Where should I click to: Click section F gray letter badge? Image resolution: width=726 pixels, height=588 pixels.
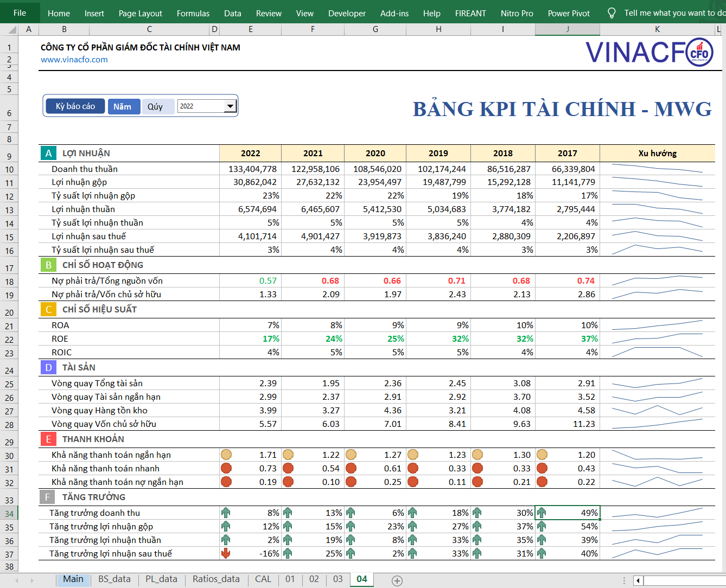coord(47,497)
